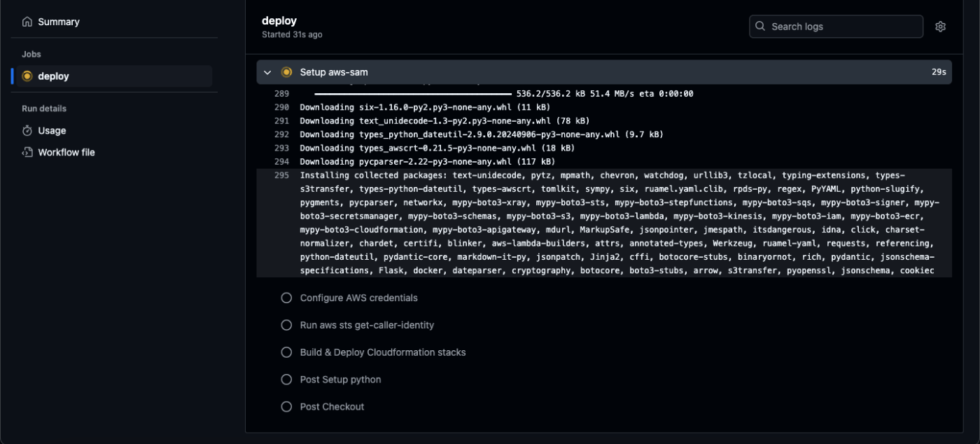Click the Setup aws-sam running status icon
Viewport: 980px width, 444px height.
[286, 72]
